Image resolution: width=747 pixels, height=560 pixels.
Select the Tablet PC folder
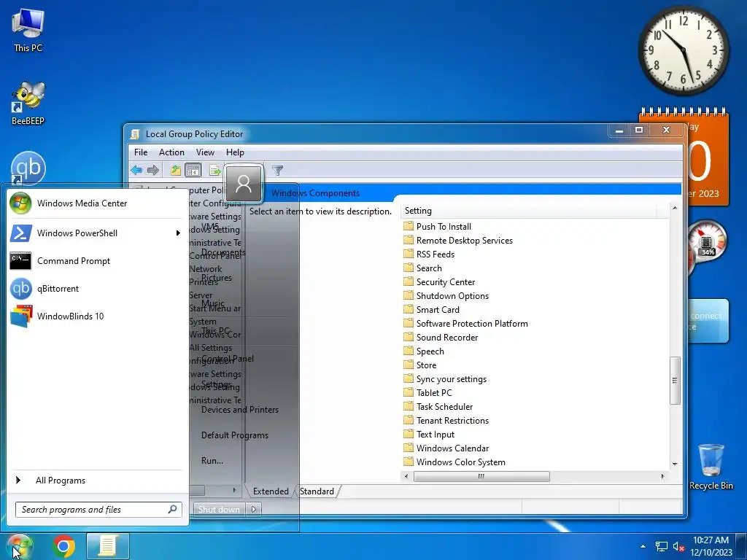click(427, 392)
